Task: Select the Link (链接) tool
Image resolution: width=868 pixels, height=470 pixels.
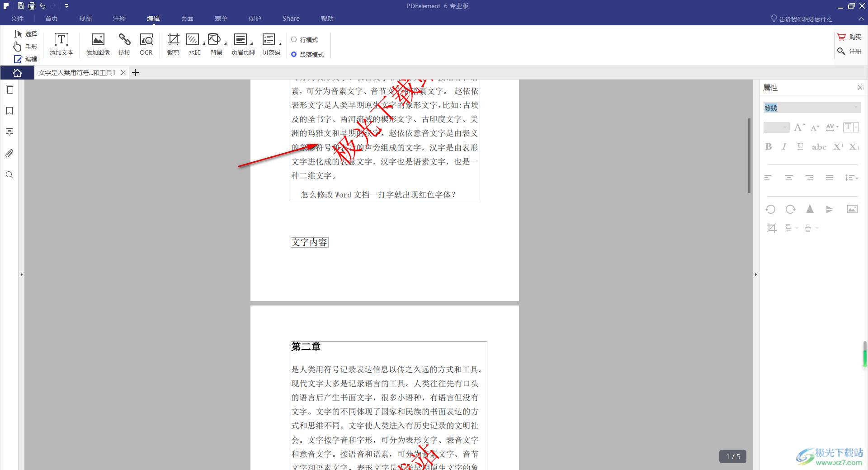Action: [124, 44]
